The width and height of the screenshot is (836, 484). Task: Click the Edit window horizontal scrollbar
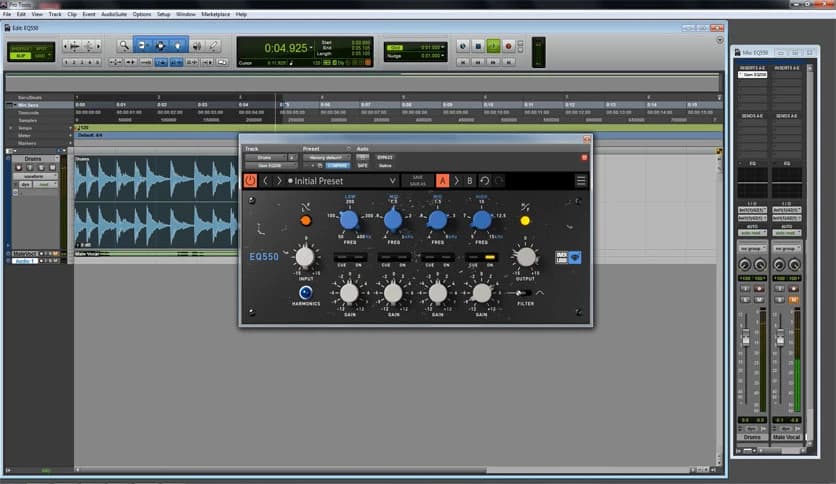pos(283,470)
